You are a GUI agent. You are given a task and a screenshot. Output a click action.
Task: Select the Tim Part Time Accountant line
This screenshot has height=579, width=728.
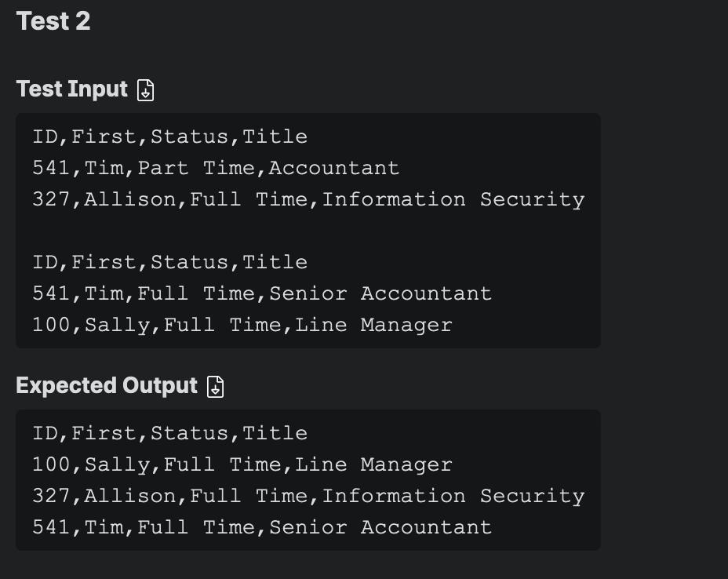[216, 168]
